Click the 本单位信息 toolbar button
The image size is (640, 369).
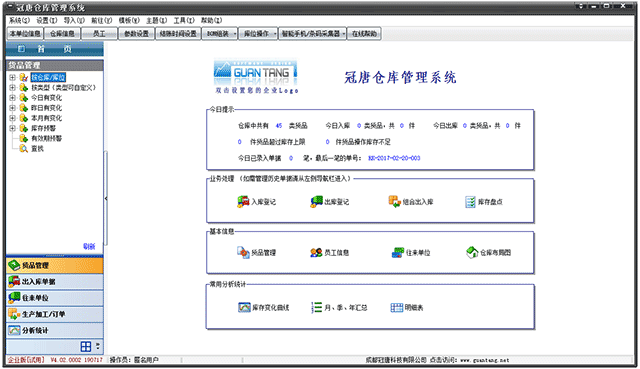click(25, 33)
